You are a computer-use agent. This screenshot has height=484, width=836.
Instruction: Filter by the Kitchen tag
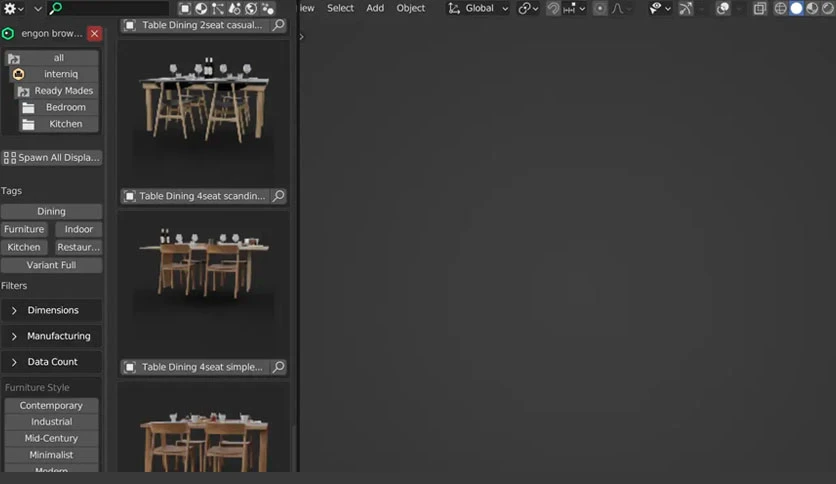coord(24,247)
